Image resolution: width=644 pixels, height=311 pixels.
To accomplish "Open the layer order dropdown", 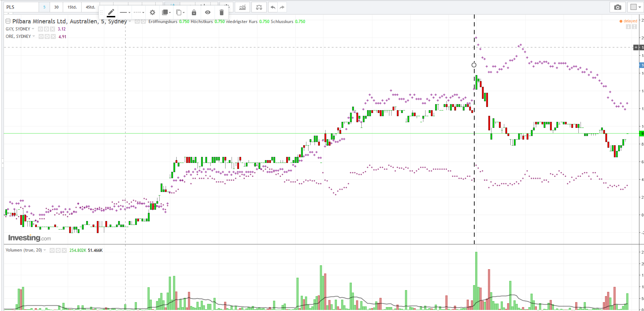I will coord(166,12).
